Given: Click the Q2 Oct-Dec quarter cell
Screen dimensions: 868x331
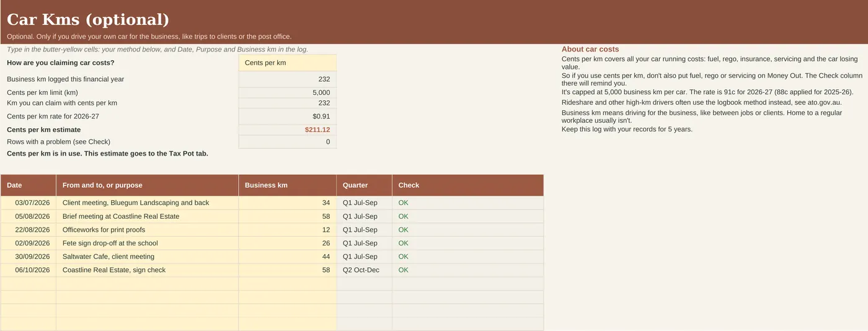Looking at the screenshot, I should 365,270.
